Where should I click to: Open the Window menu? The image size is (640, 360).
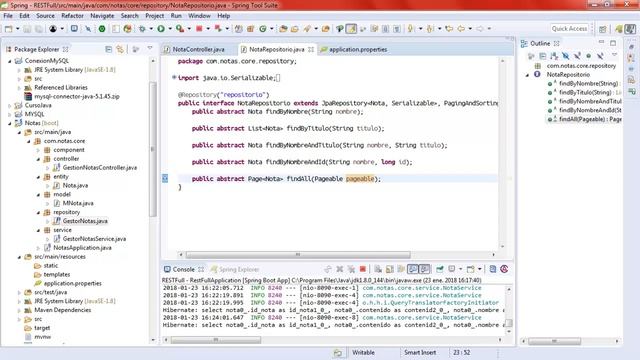coord(199,16)
